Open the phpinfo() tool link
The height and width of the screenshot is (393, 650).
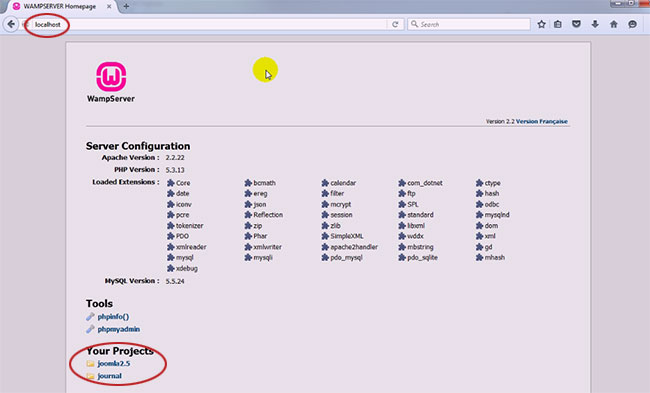tap(113, 317)
